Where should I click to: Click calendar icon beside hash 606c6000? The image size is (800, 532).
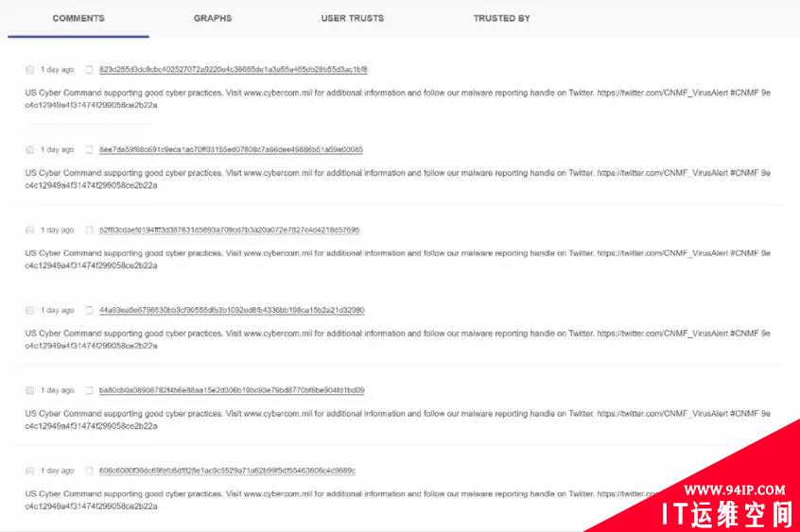30,471
